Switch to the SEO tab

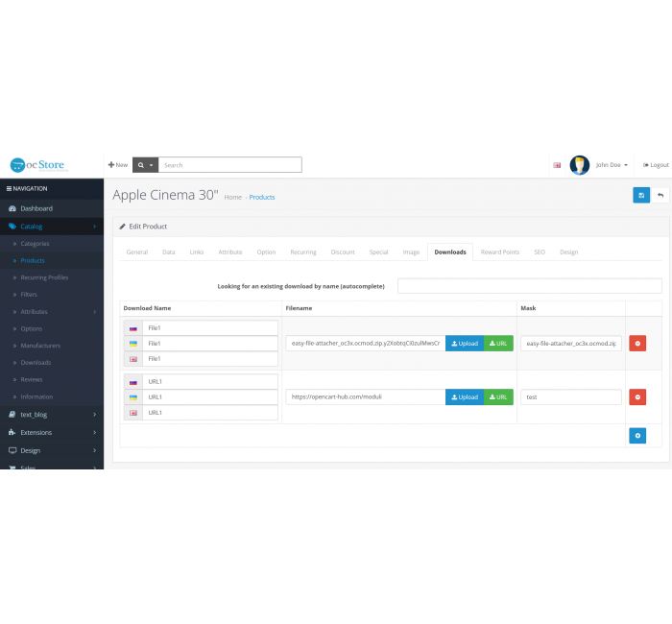click(x=540, y=252)
